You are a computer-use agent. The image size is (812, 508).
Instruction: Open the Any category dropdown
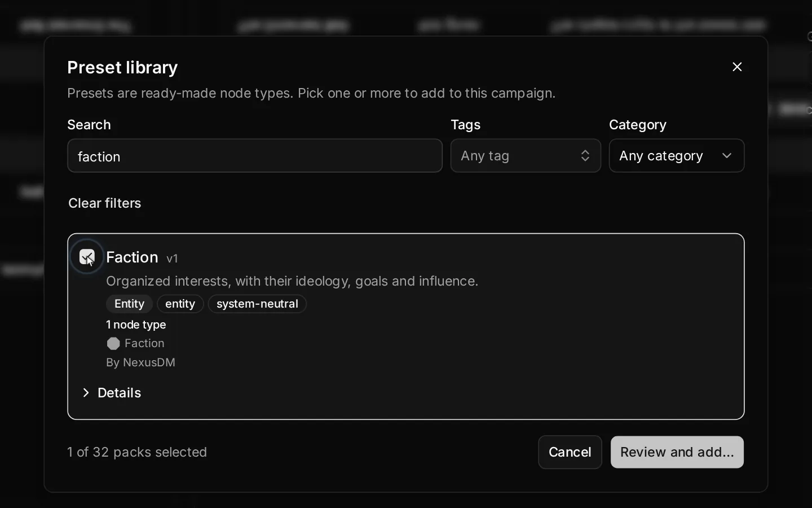677,156
